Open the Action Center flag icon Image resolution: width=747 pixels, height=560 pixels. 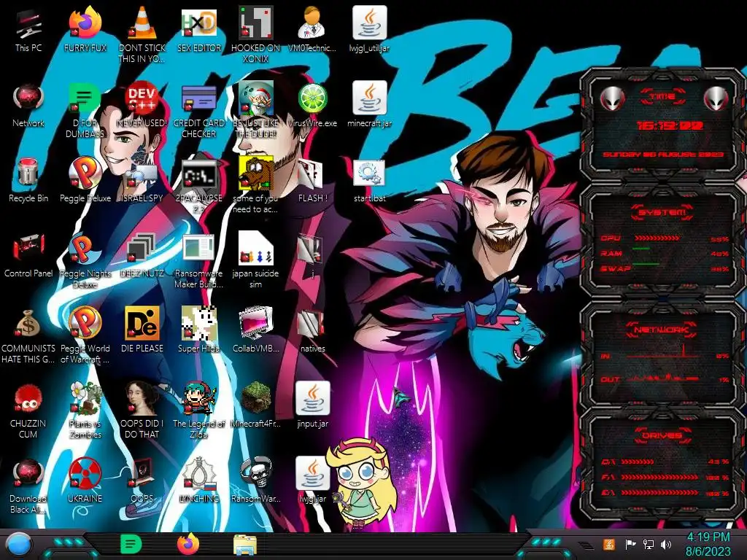(630, 544)
